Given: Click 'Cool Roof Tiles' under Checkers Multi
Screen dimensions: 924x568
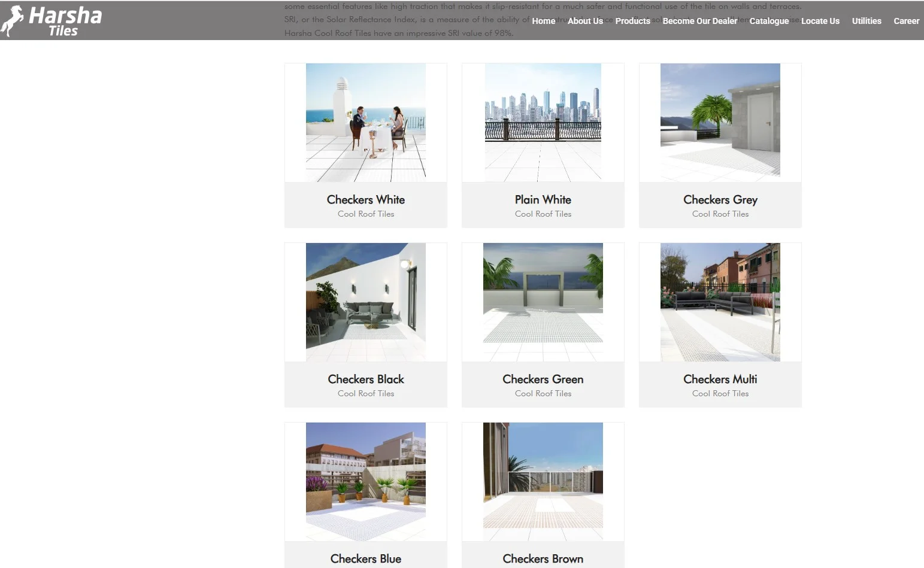Looking at the screenshot, I should [720, 393].
